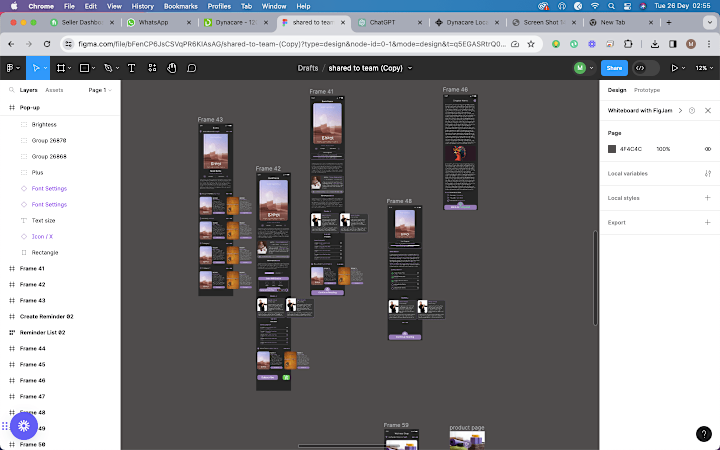This screenshot has width=720, height=450.
Task: Open the Figma main menu icon
Action: (10, 68)
